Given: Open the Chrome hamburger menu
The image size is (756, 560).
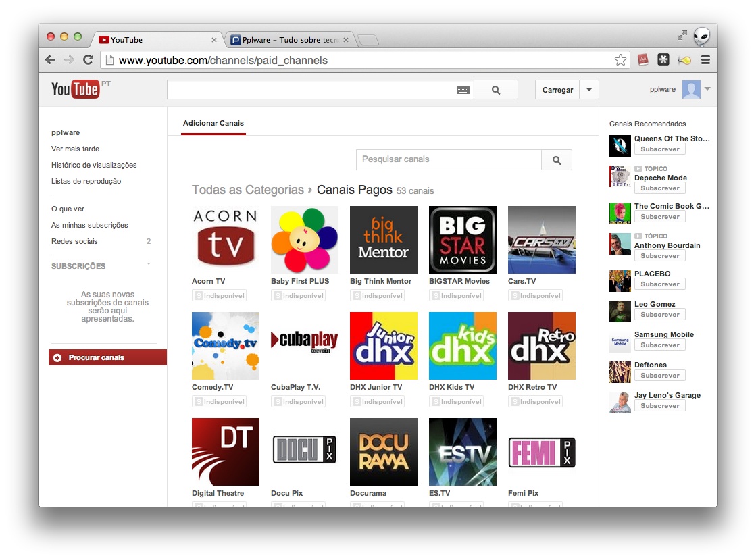Looking at the screenshot, I should click(705, 59).
